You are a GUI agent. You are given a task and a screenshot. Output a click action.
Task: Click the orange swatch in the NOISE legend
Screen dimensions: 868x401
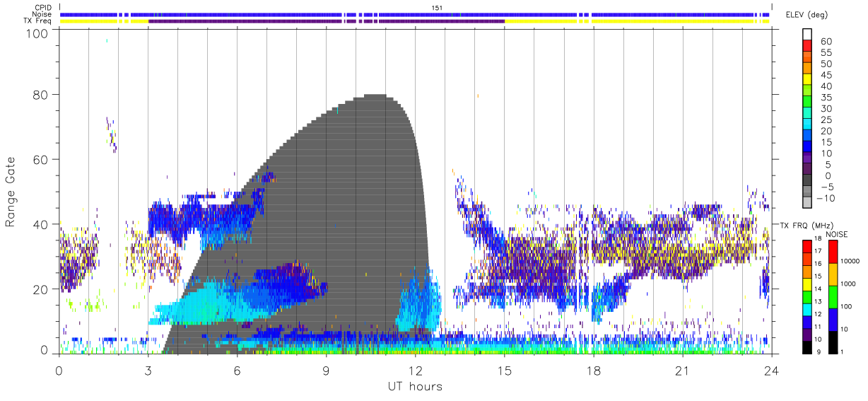[834, 274]
